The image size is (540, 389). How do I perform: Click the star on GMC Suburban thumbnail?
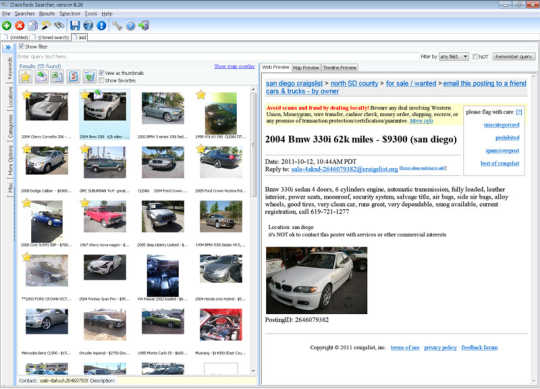(85, 149)
